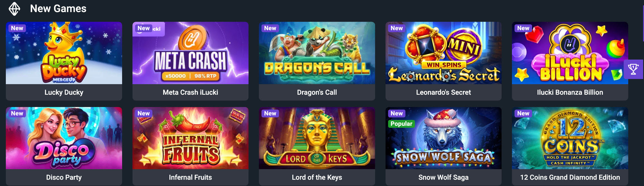Click the New Games section heading
This screenshot has height=186, width=644.
tap(58, 9)
